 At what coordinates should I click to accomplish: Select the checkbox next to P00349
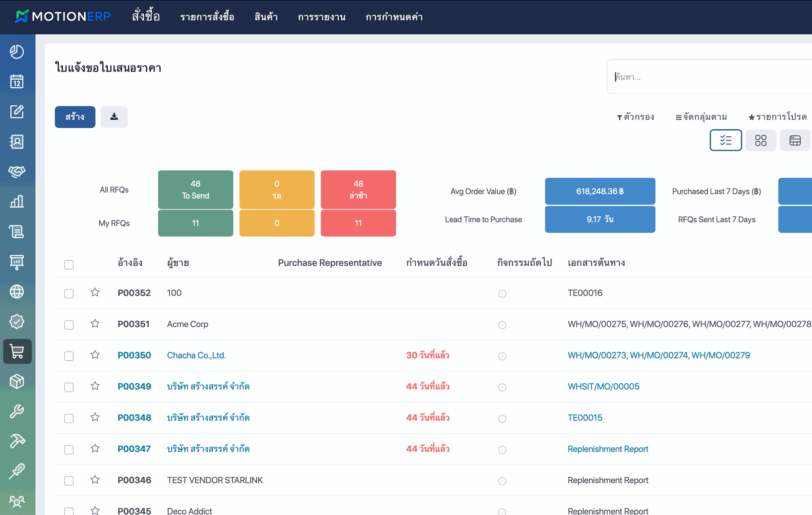pyautogui.click(x=69, y=387)
